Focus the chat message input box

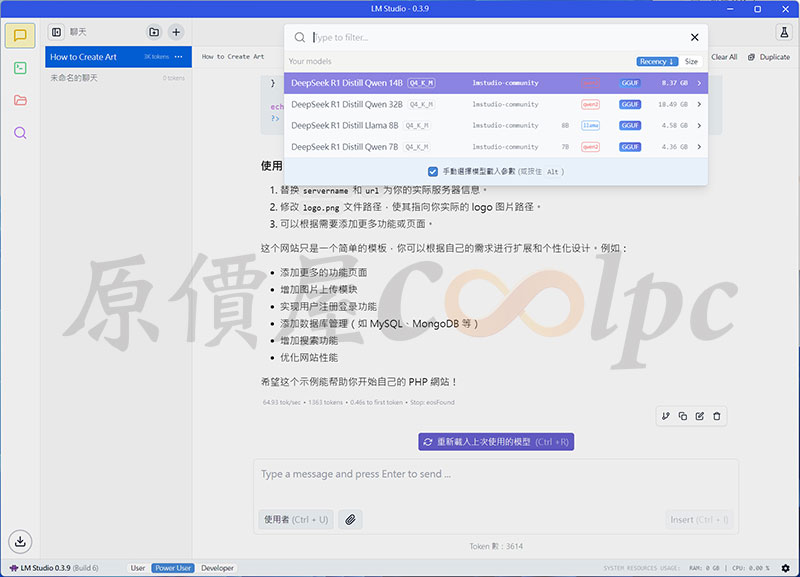496,474
